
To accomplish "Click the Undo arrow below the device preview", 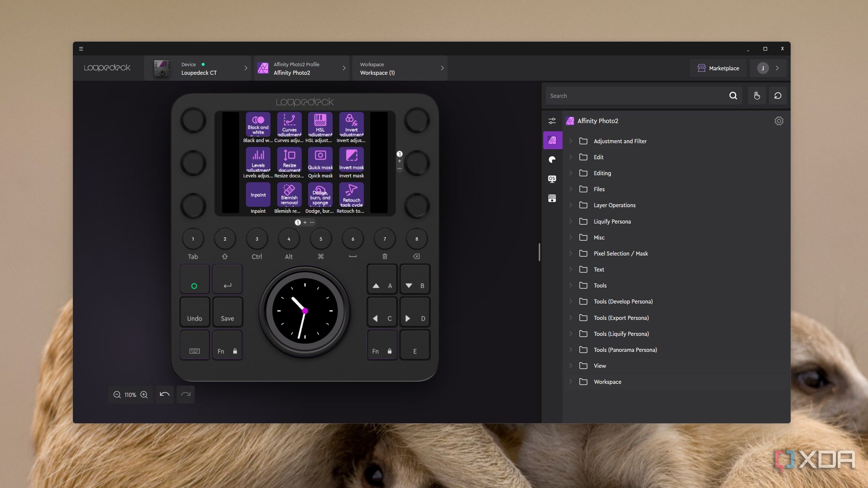I will pos(165,394).
